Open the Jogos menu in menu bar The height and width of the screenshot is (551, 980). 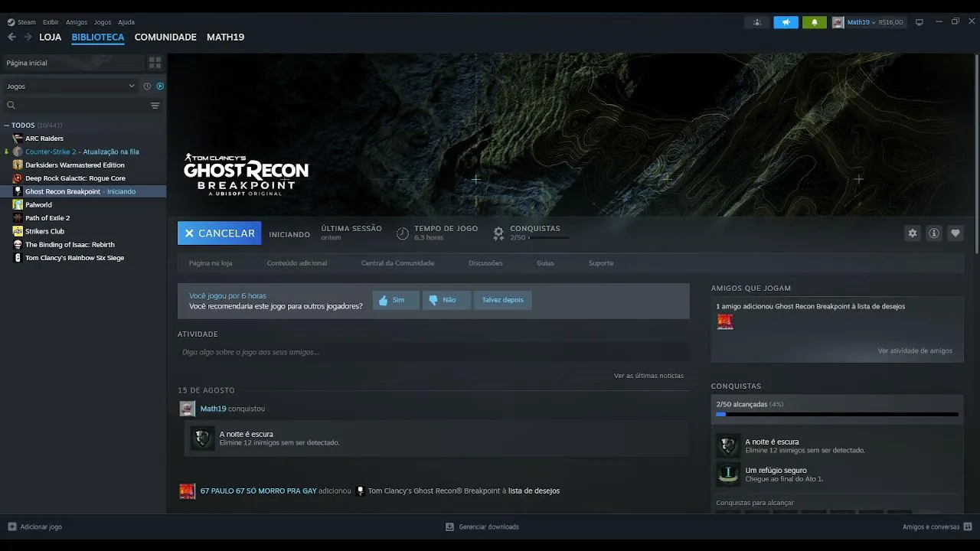[x=103, y=22]
